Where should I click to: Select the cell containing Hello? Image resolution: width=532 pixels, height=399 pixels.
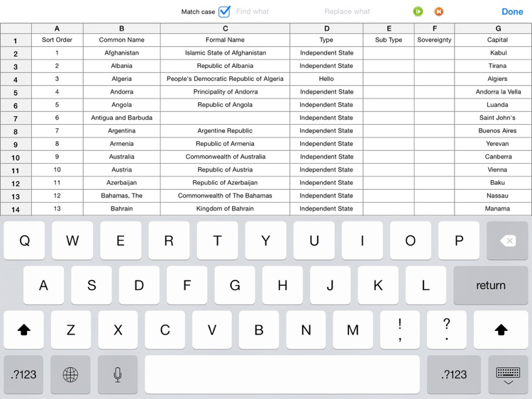(x=326, y=79)
